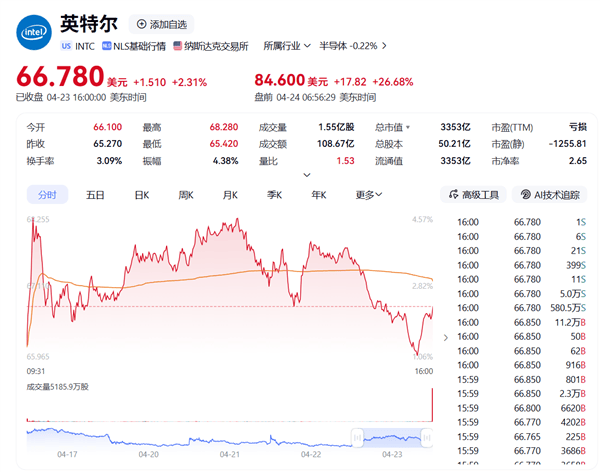The width and height of the screenshot is (600, 472).
Task: Click the 04-20 date on the timeline
Action: (x=148, y=454)
